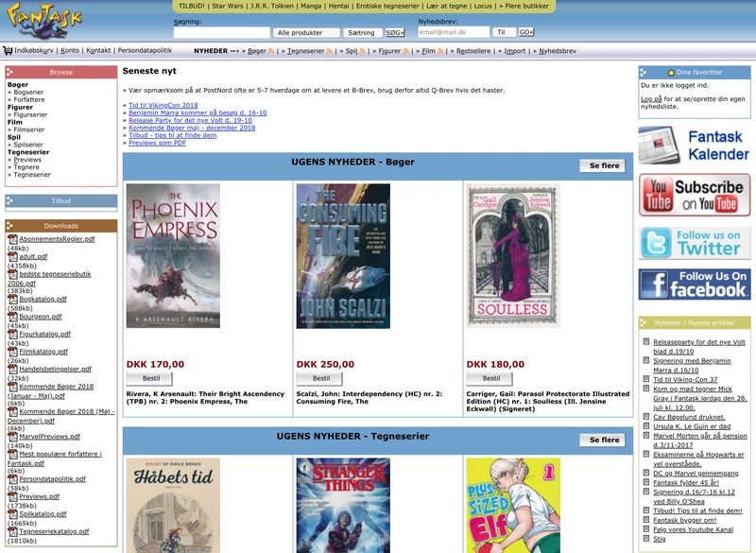Click the article icon beside Ursula K. Le Guin er død
Image resolution: width=756 pixels, height=553 pixels.
click(646, 425)
